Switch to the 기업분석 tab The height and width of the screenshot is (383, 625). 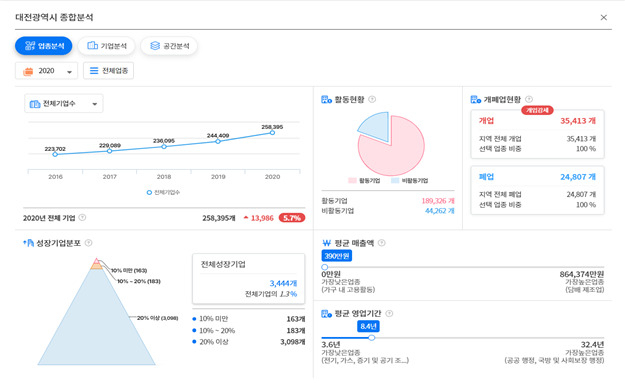[x=106, y=46]
